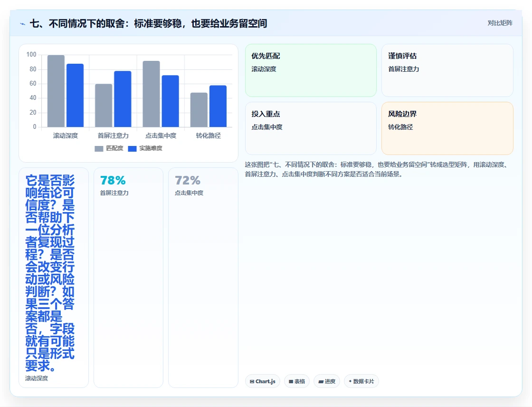This screenshot has width=532, height=407.
Task: Toggle the 实施难度 legend entry
Action: click(x=145, y=148)
